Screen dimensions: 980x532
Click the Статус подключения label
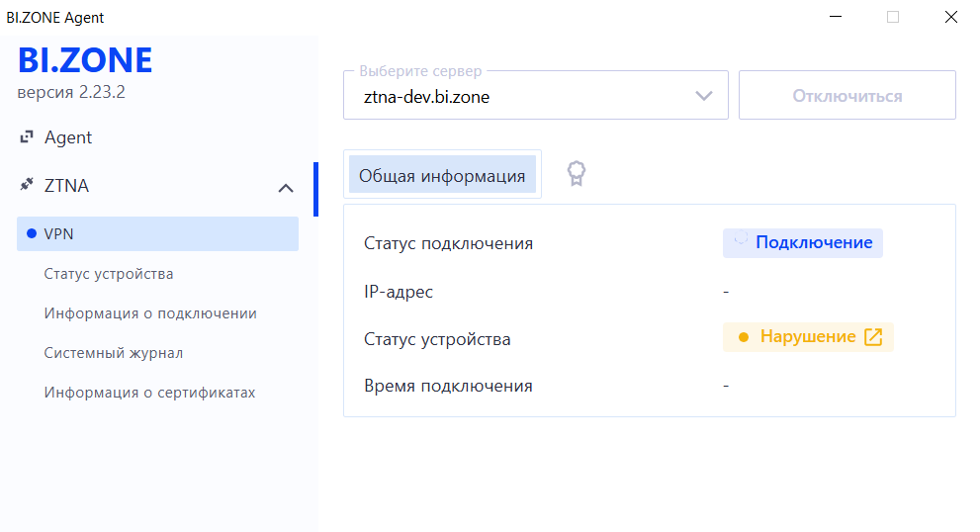[x=448, y=243]
